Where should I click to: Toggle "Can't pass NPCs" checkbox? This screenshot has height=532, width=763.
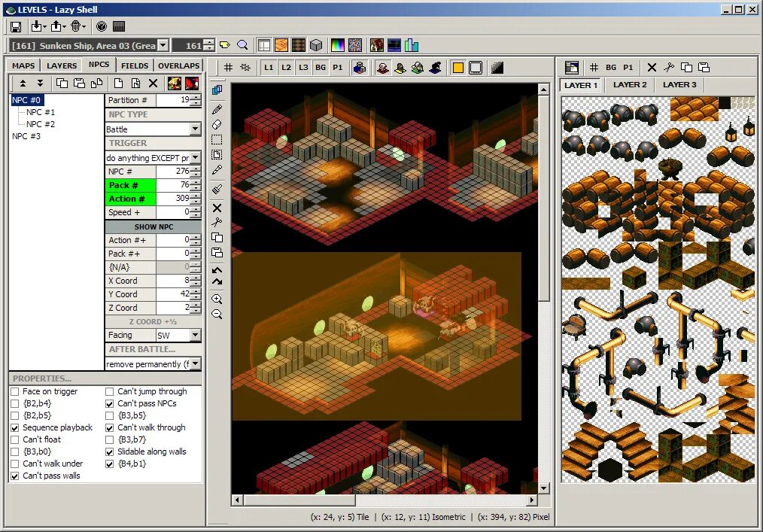pos(110,403)
